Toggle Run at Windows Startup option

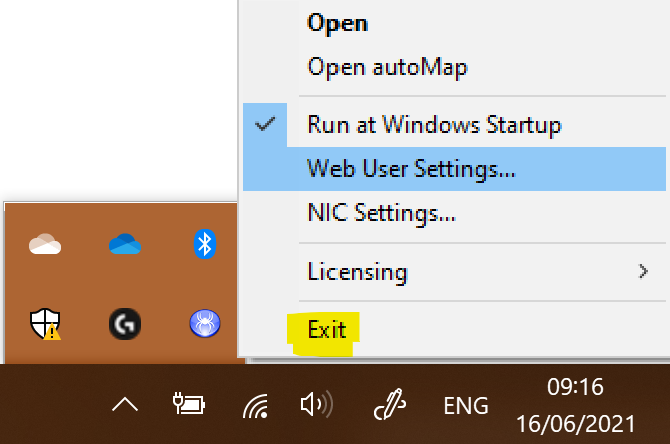(454, 125)
